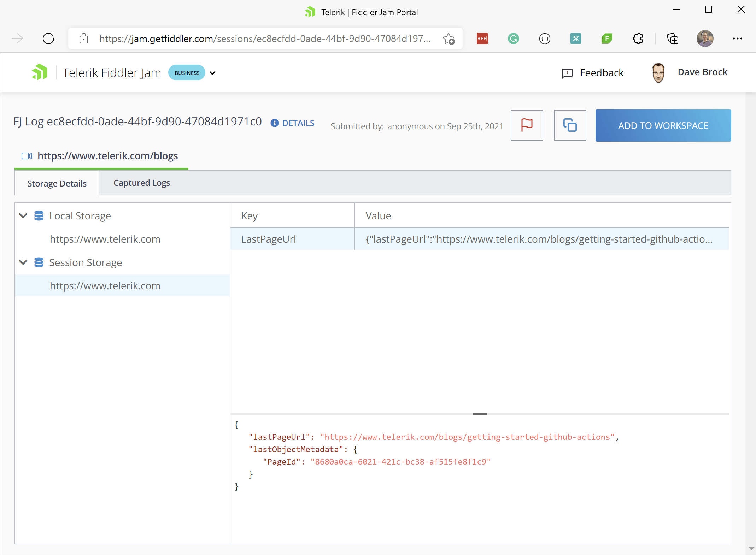
Task: Click the lastPageUrl JSON value cell
Action: 542,239
